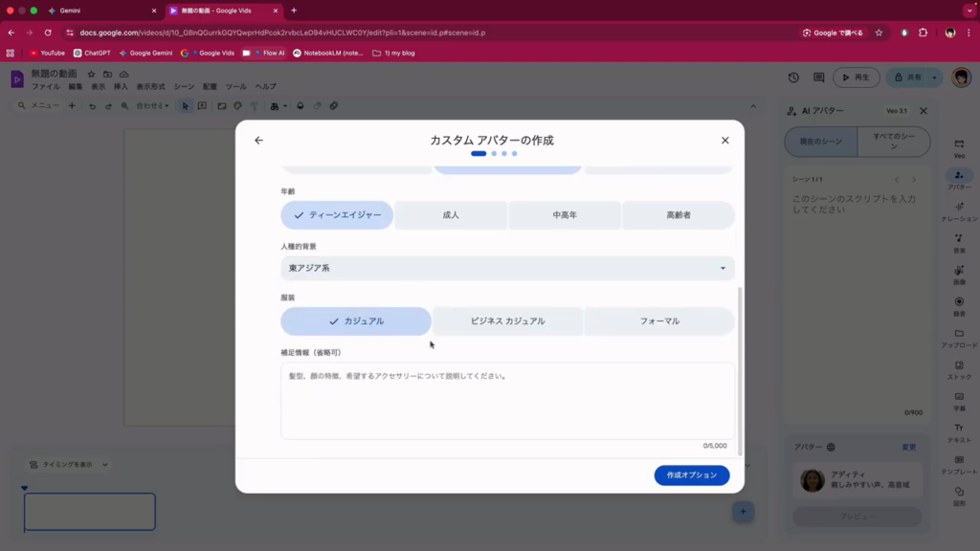980x551 pixels.
Task: Click the supplementary info text field
Action: pyautogui.click(x=507, y=401)
